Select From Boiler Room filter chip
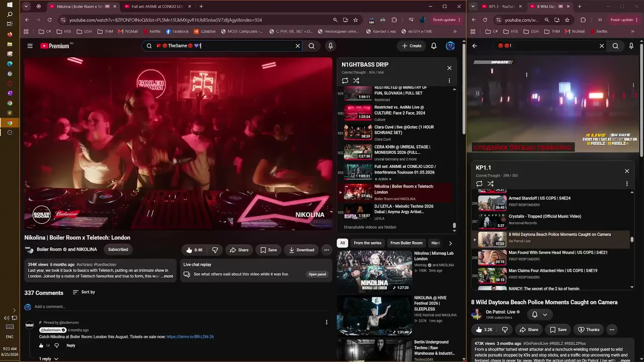This screenshot has height=362, width=644. coord(407,243)
